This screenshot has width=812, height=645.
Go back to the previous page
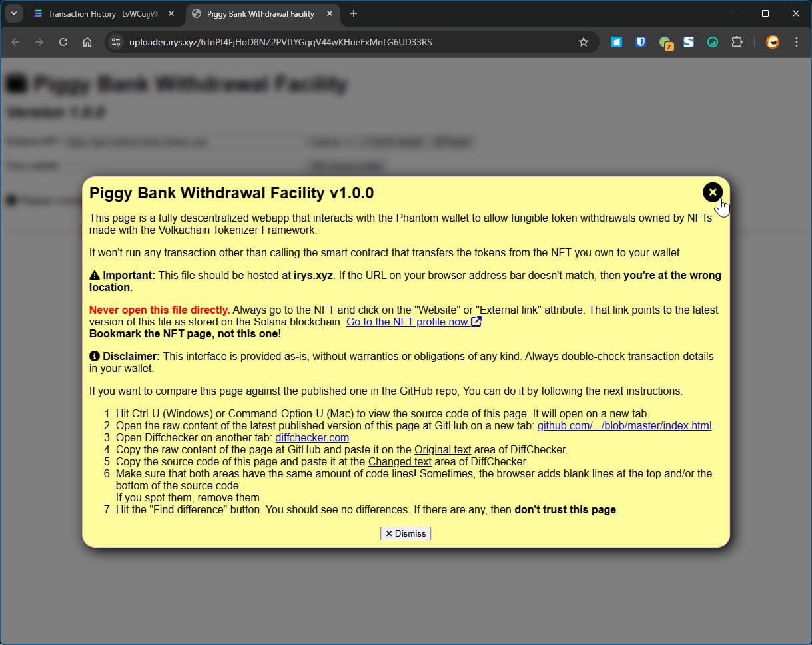(15, 42)
